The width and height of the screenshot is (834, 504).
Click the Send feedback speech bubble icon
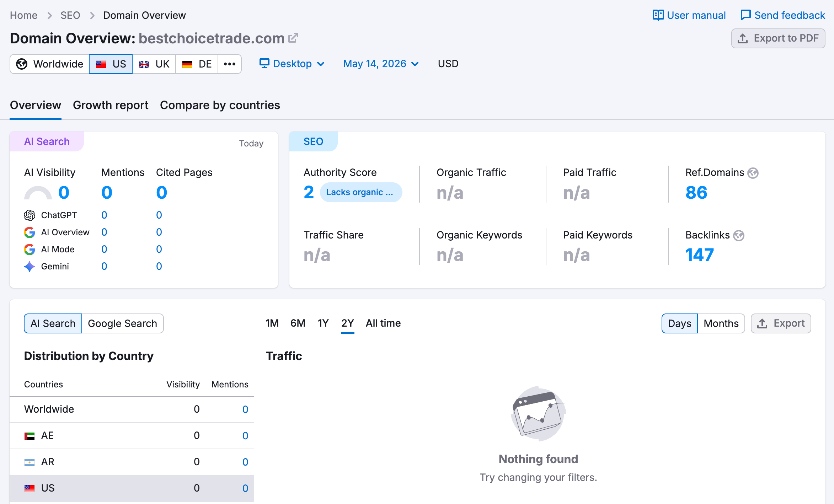pos(745,15)
